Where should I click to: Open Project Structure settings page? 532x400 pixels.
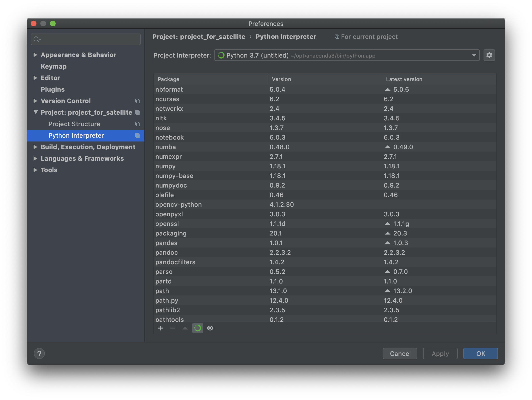tap(74, 124)
